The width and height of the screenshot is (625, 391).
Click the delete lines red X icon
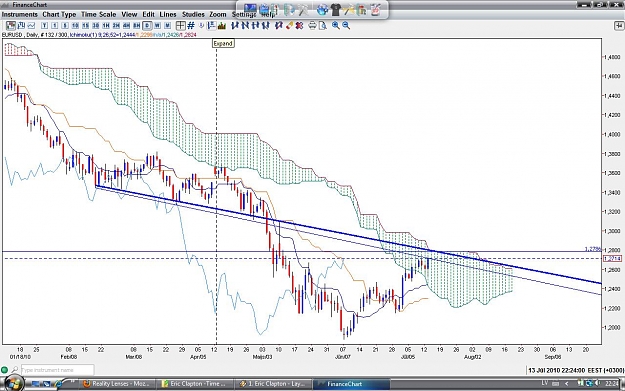(299, 26)
